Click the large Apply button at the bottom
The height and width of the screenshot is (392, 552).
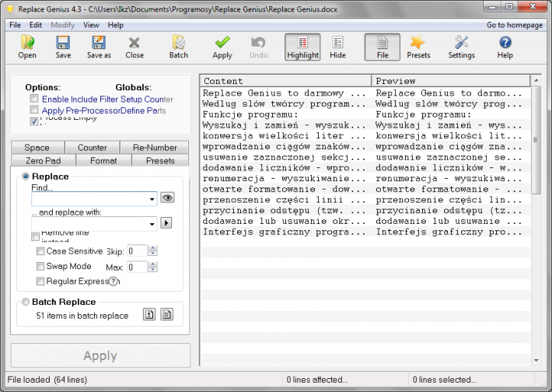[x=100, y=355]
